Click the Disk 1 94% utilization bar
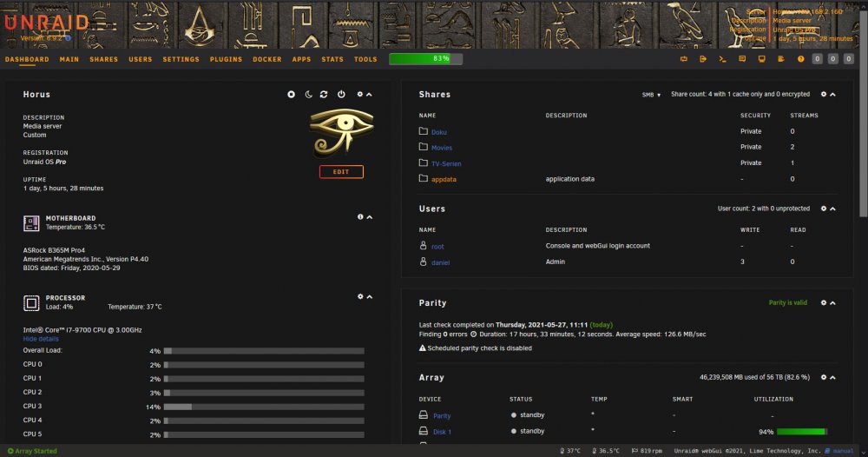 click(801, 432)
